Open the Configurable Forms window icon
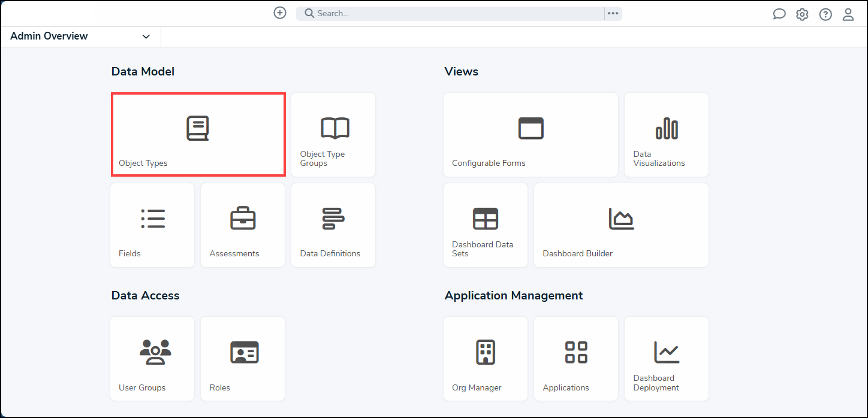 [x=531, y=129]
